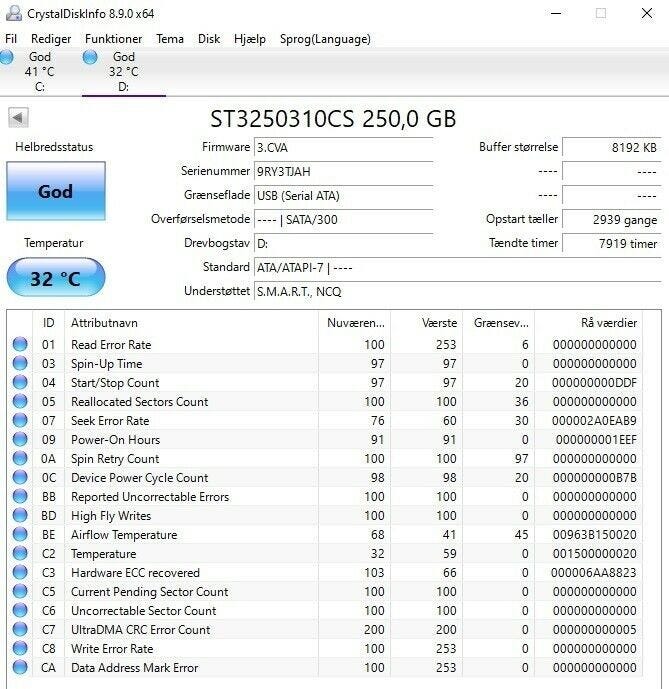Screen dimensions: 669x689
Task: Click status orb for Read Error Rate
Action: click(x=20, y=345)
